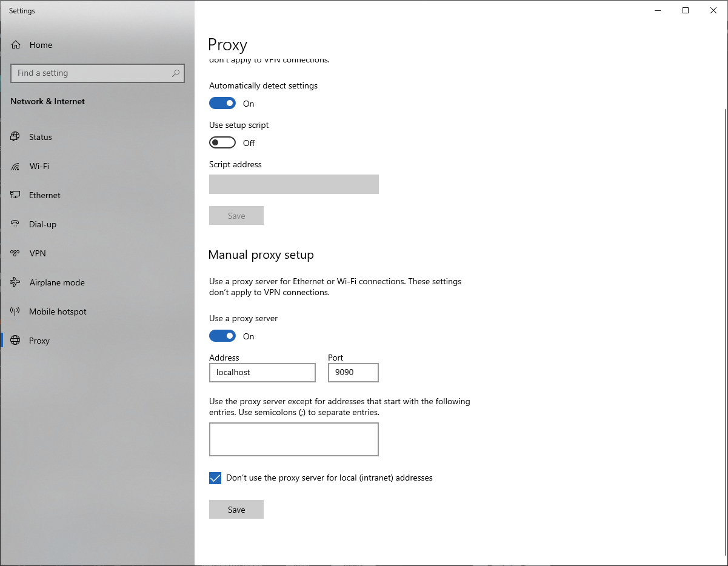Click the Save button under Manual proxy setup

pyautogui.click(x=236, y=510)
